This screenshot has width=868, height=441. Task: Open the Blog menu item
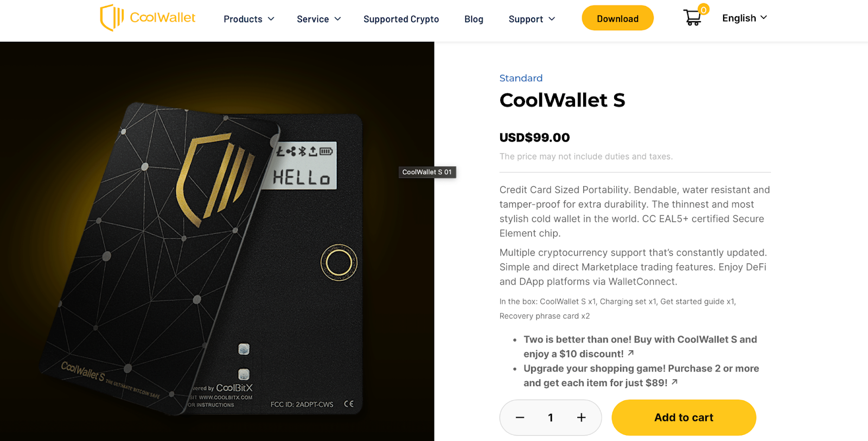pos(474,19)
